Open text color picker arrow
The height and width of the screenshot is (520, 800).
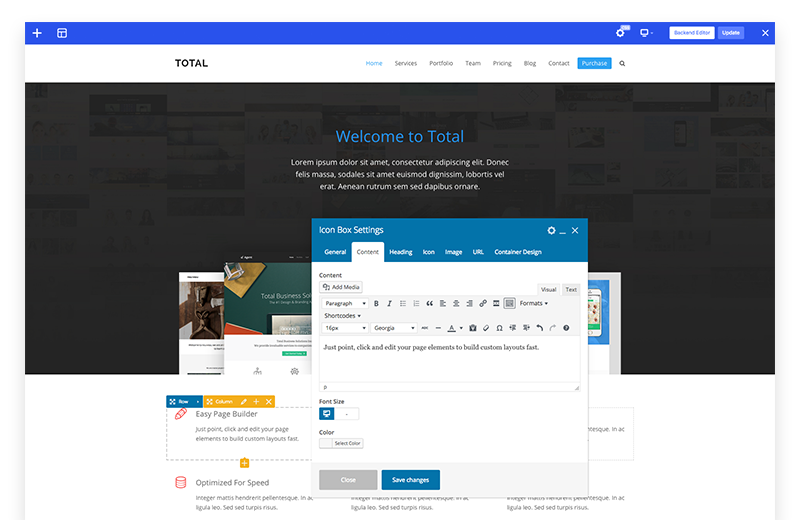point(461,328)
